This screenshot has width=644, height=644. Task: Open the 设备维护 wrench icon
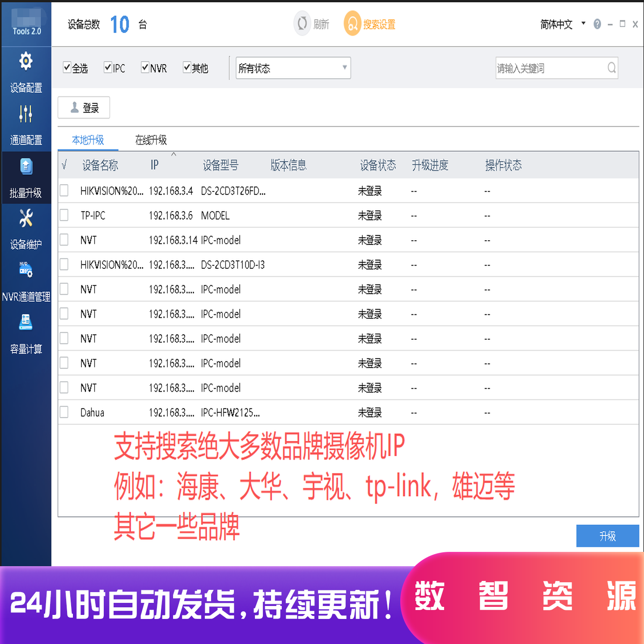click(x=26, y=219)
